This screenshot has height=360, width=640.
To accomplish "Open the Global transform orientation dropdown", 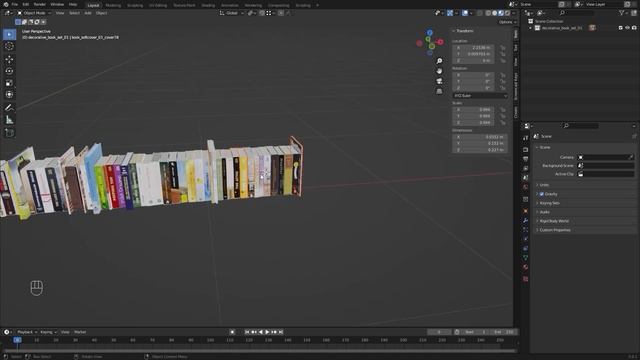I will point(231,13).
